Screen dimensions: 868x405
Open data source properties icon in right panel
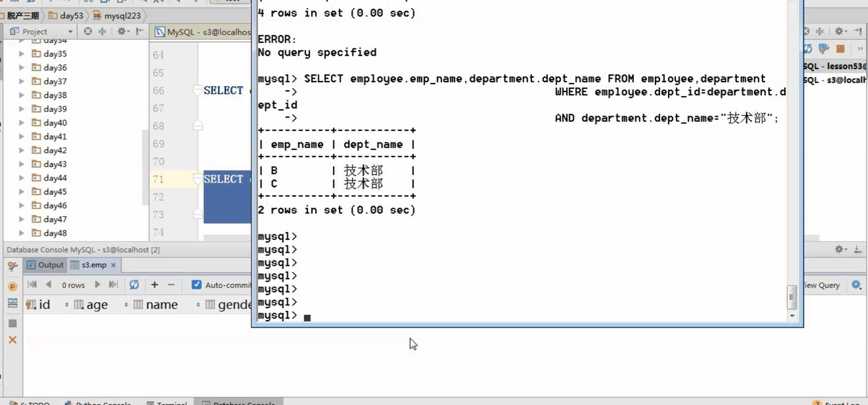[823, 49]
